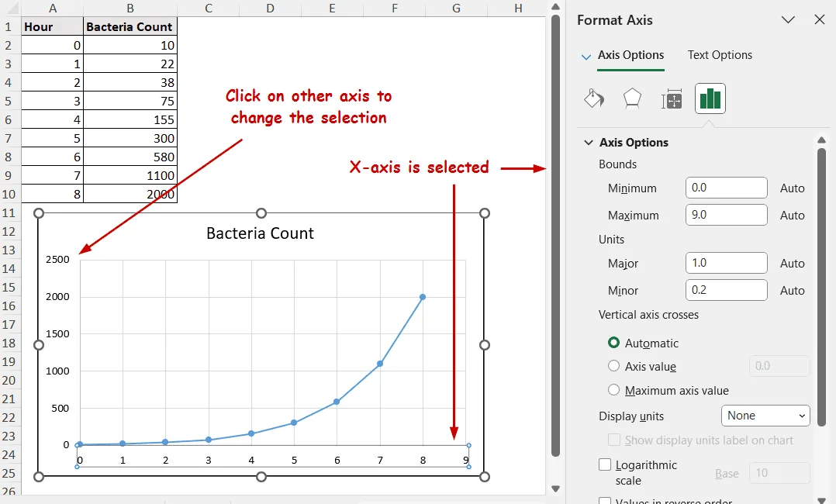This screenshot has width=836, height=504.
Task: Click the Maximum bound input field
Action: coord(726,215)
